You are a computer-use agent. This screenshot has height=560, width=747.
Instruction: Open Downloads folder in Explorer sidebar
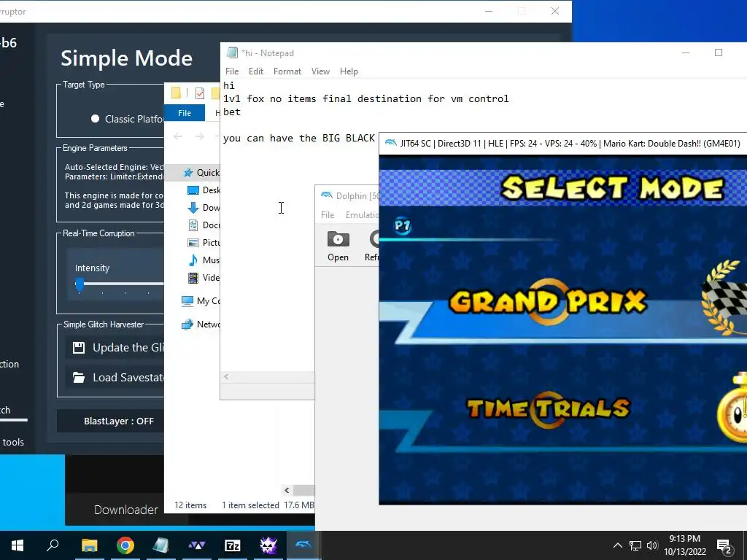pyautogui.click(x=204, y=208)
